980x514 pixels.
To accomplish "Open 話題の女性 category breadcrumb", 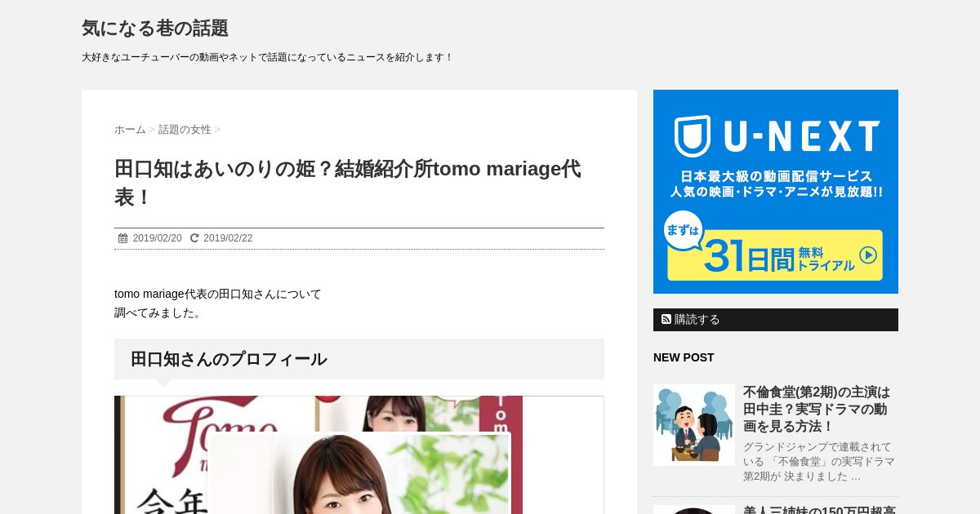I will coord(185,130).
